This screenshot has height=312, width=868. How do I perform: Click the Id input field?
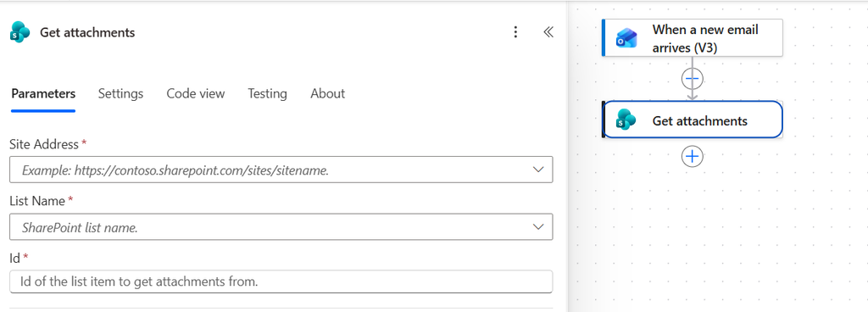(x=281, y=281)
